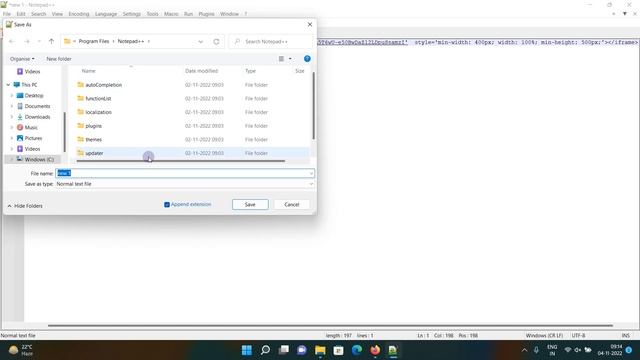Focus the Search Notepad++ box

click(x=271, y=41)
